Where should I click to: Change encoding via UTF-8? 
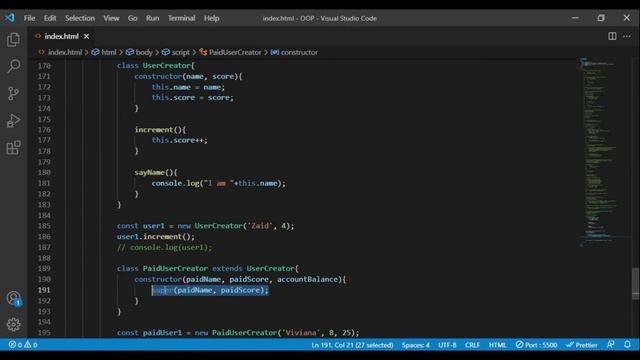click(447, 345)
